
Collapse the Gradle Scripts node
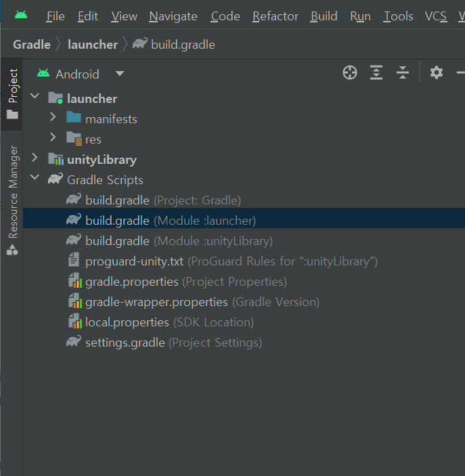(x=35, y=177)
